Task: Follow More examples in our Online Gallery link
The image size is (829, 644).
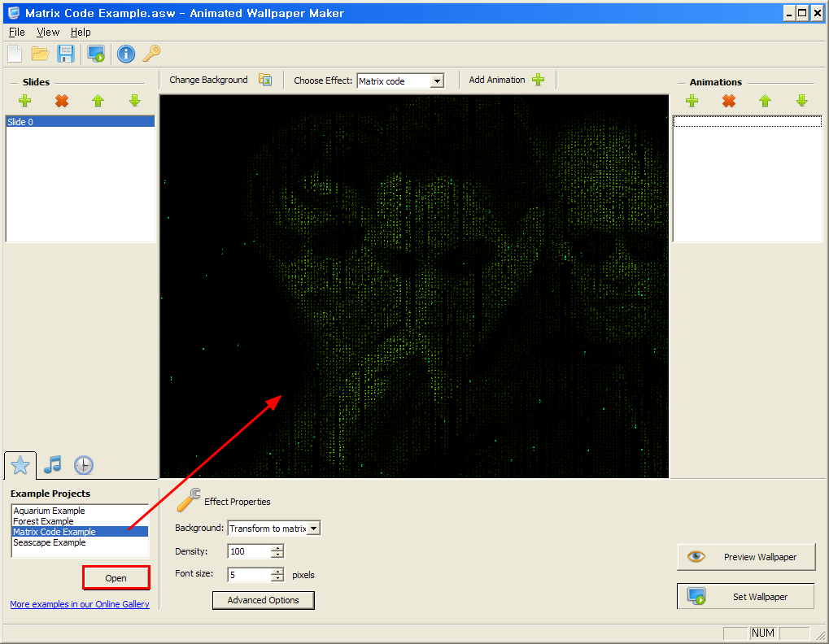Action: coord(80,604)
